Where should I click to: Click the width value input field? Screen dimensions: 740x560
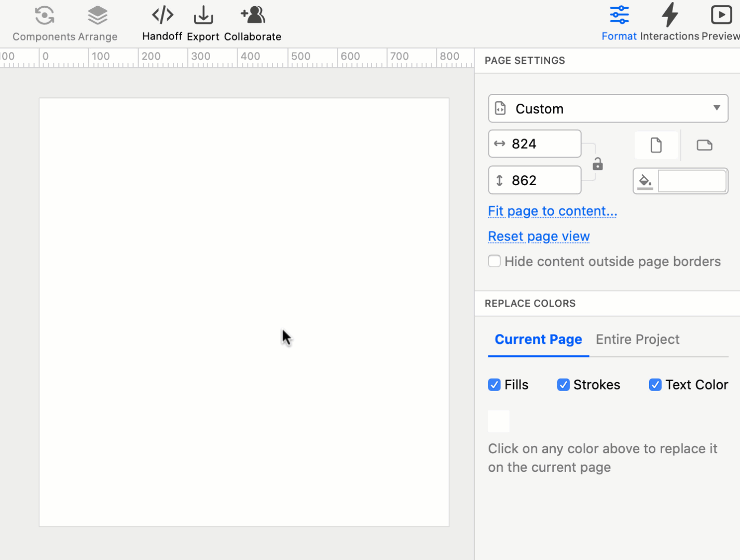[540, 144]
